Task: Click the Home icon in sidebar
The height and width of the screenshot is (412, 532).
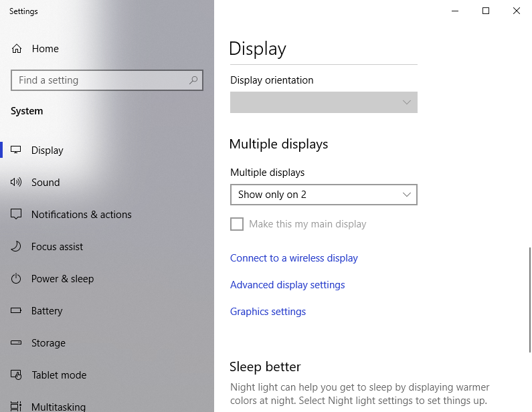Action: 17,49
